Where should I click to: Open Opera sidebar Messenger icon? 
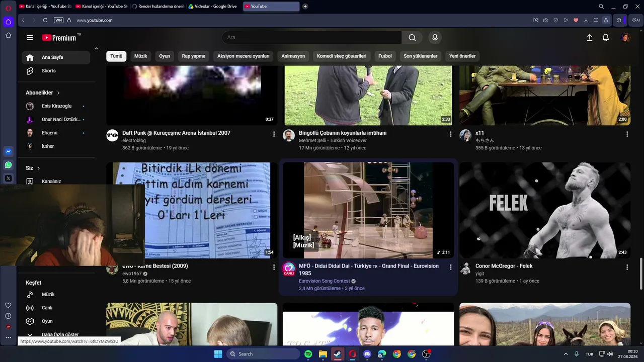[x=8, y=151]
